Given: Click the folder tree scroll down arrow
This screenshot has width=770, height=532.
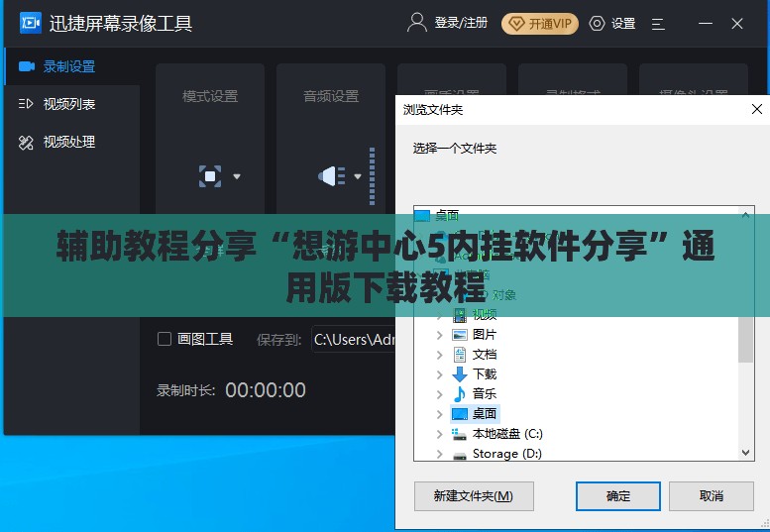Looking at the screenshot, I should click(745, 453).
